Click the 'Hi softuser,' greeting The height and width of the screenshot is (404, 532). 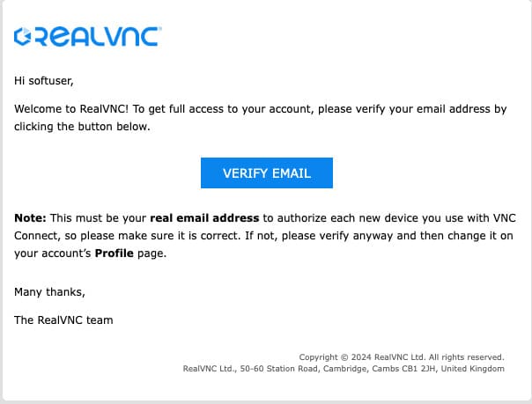[44, 81]
